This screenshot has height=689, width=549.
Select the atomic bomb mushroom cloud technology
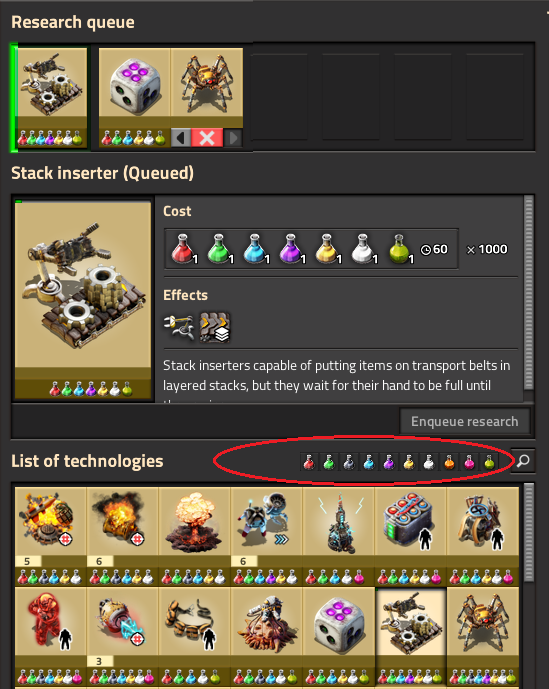[194, 536]
